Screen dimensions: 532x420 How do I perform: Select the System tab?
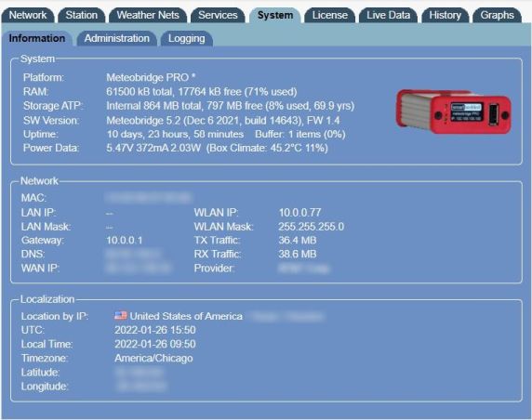[x=275, y=15]
